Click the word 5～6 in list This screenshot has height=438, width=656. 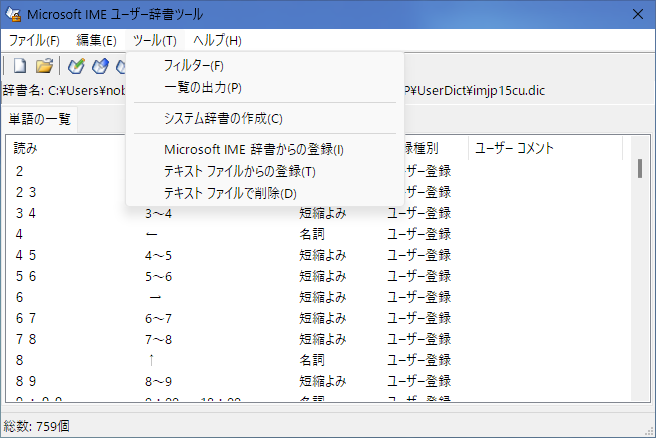point(159,277)
